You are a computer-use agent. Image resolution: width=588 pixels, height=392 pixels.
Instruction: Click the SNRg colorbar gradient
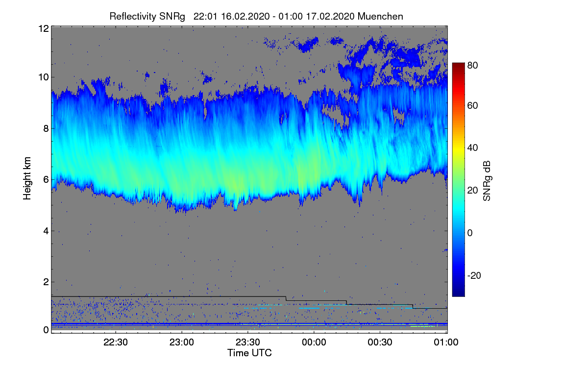(458, 179)
